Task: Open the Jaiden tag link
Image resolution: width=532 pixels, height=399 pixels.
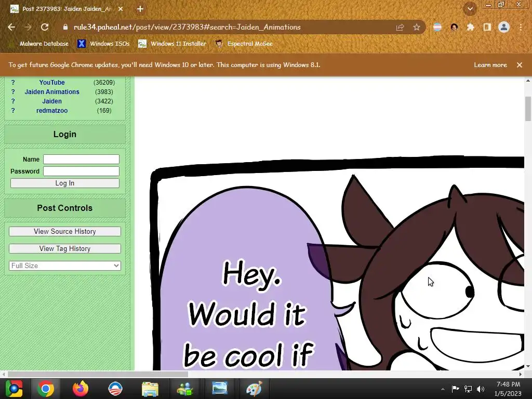Action: click(52, 101)
